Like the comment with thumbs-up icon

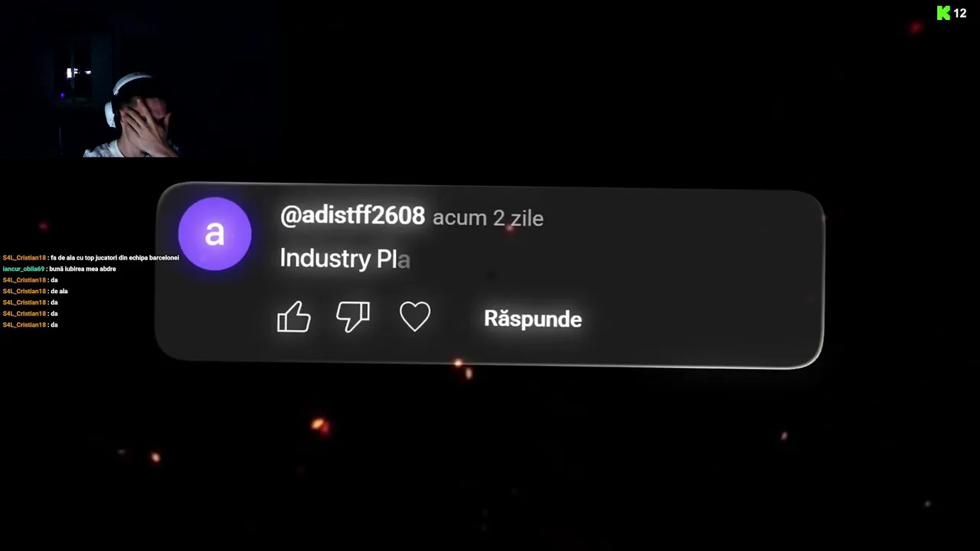[x=294, y=316]
